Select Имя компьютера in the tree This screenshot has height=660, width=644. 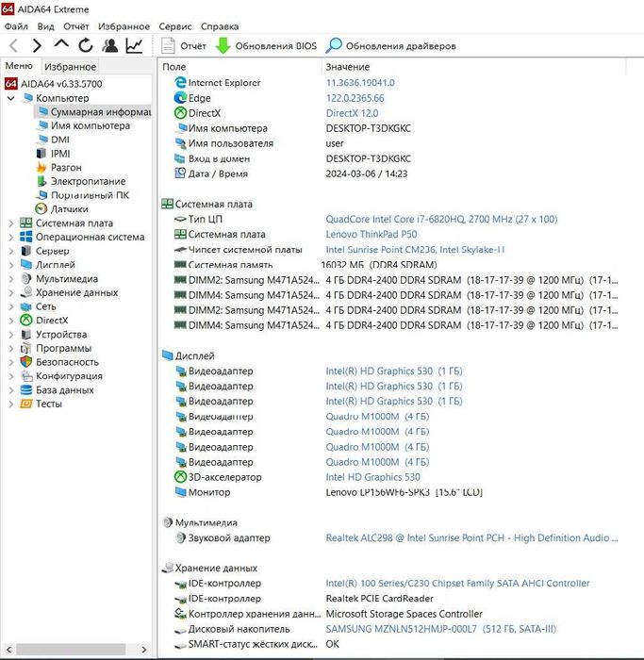tap(91, 125)
